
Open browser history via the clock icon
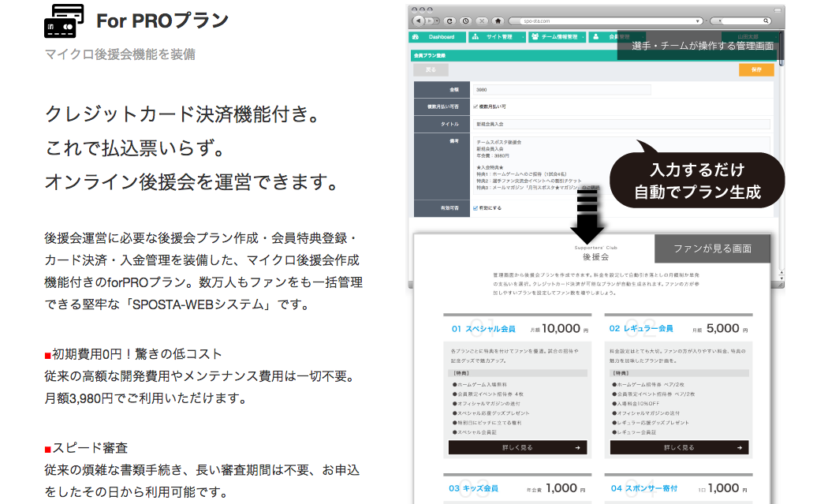click(x=466, y=21)
